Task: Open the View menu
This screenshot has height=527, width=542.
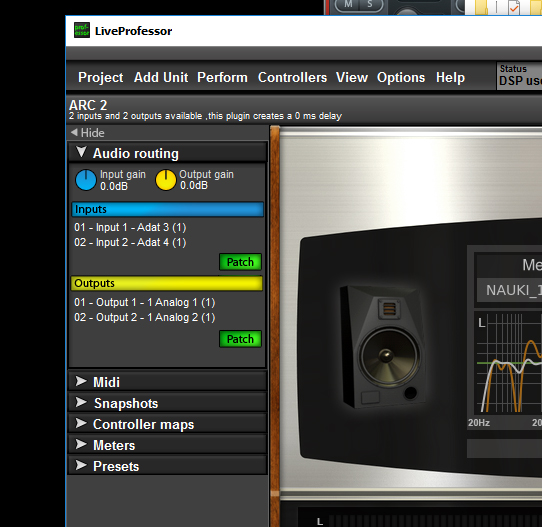Action: pos(352,77)
